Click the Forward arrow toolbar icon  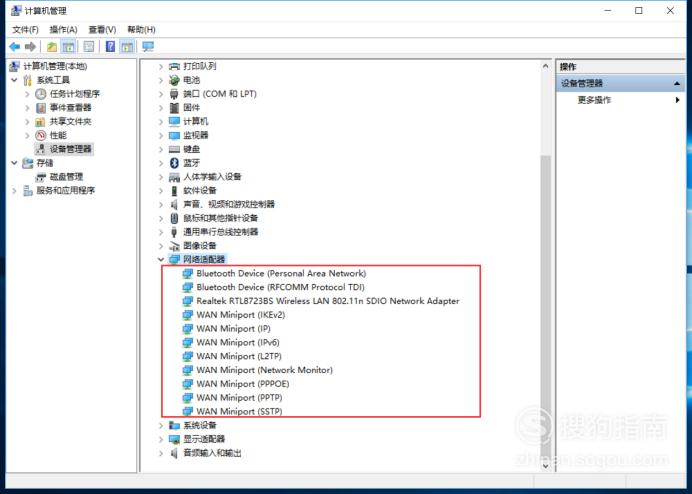(30, 46)
